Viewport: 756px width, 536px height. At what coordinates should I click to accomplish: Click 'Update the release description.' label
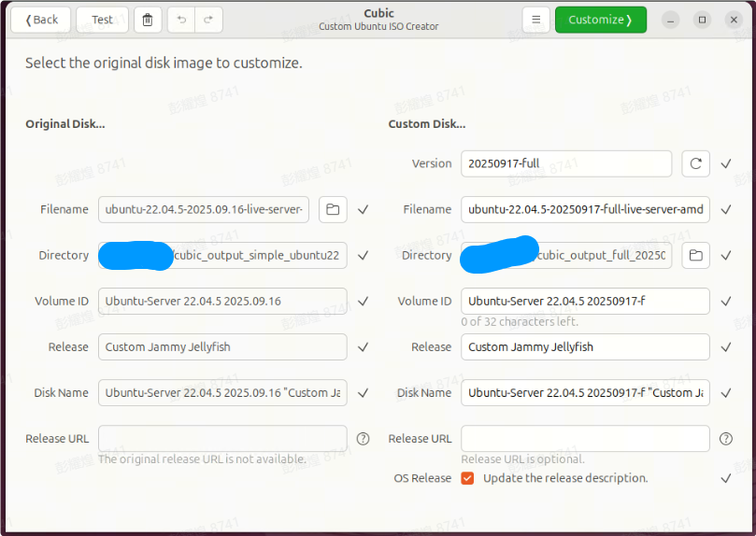coord(565,478)
